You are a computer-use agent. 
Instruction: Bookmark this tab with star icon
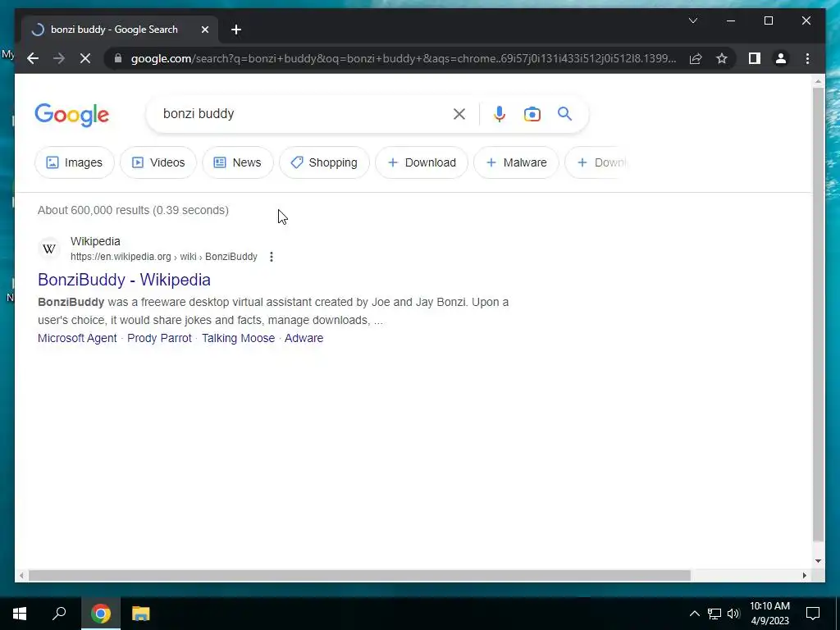pos(722,58)
